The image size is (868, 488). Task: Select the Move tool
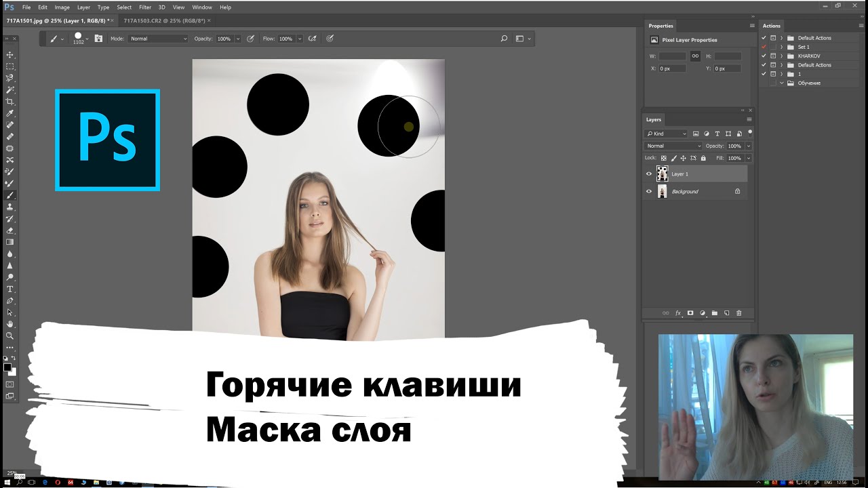click(x=9, y=54)
